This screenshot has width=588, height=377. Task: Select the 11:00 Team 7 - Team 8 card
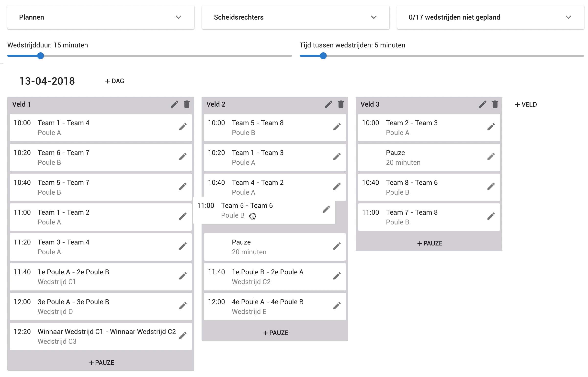(x=429, y=217)
